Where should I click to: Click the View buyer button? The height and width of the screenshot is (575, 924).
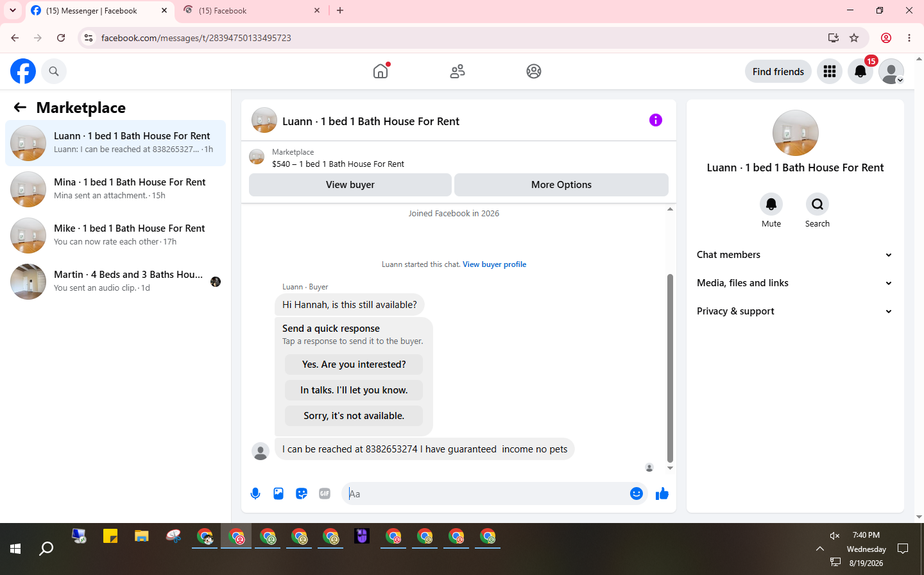pos(350,185)
